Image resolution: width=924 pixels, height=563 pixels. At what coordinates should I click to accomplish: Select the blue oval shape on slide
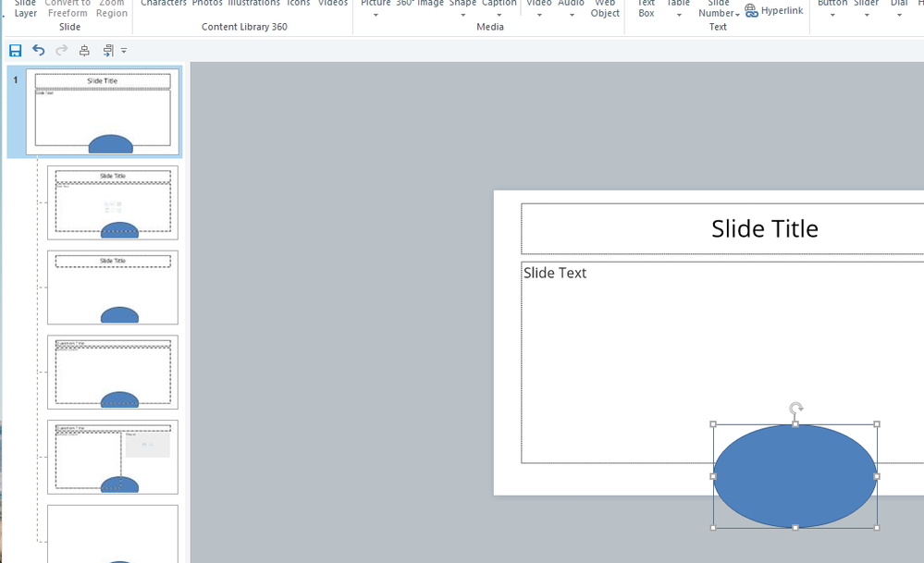tap(795, 476)
